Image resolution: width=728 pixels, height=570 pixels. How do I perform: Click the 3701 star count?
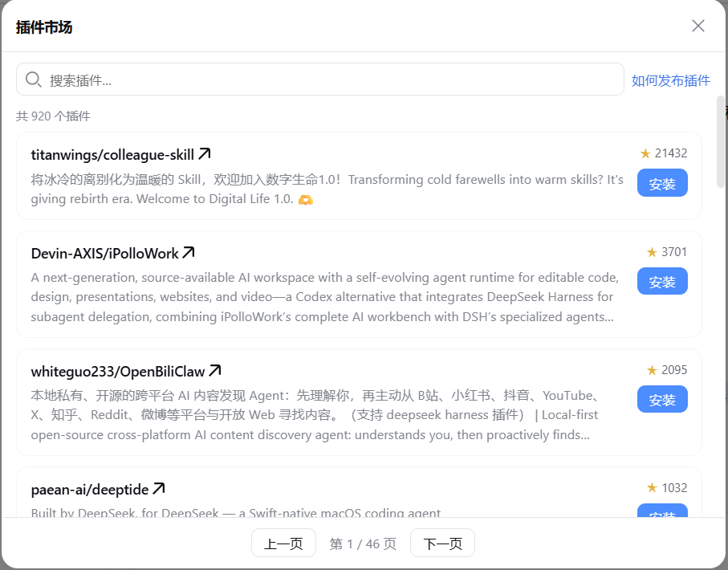point(674,252)
